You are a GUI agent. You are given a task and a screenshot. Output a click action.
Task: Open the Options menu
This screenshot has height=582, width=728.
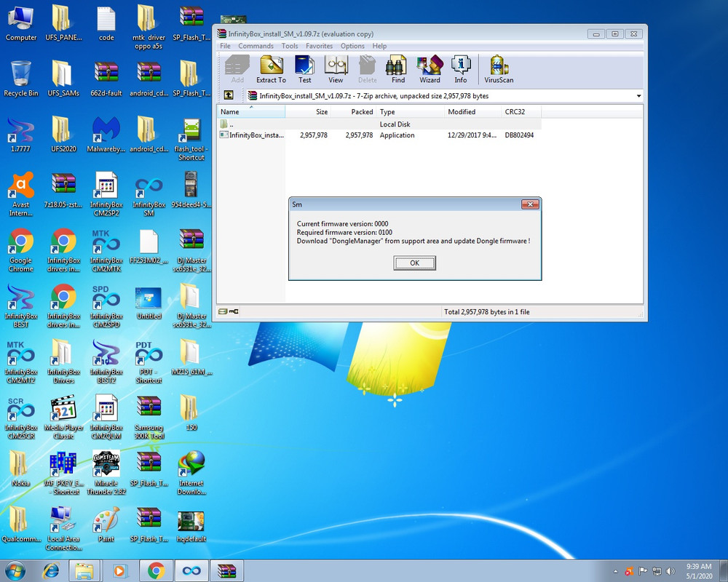tap(352, 46)
